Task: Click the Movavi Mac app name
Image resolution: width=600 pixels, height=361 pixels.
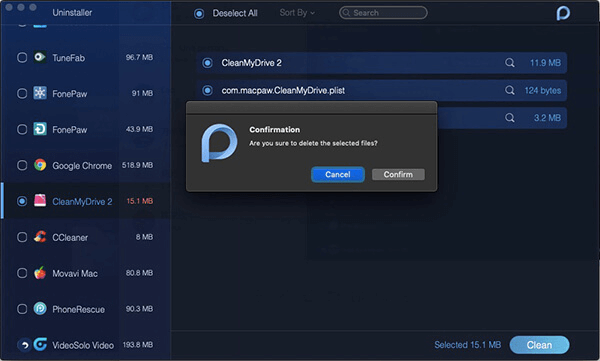Action: click(75, 273)
